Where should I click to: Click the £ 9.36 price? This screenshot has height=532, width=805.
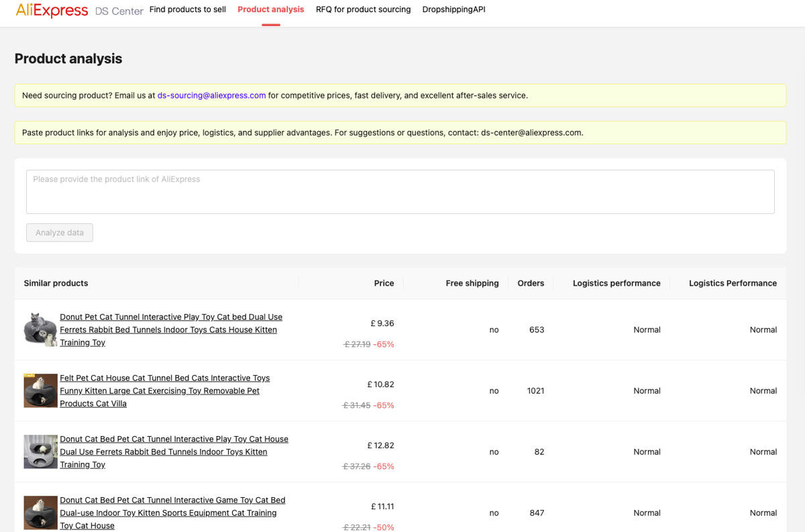(x=382, y=323)
